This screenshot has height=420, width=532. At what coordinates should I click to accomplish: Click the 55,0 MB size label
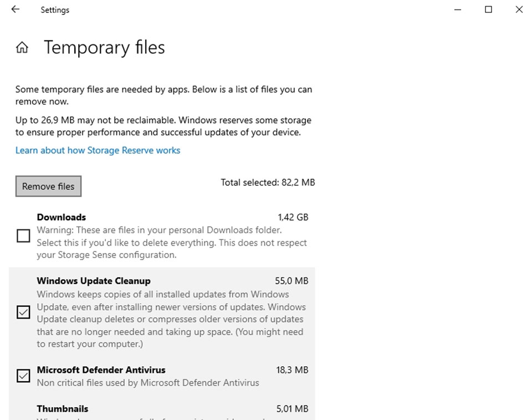[x=291, y=281]
